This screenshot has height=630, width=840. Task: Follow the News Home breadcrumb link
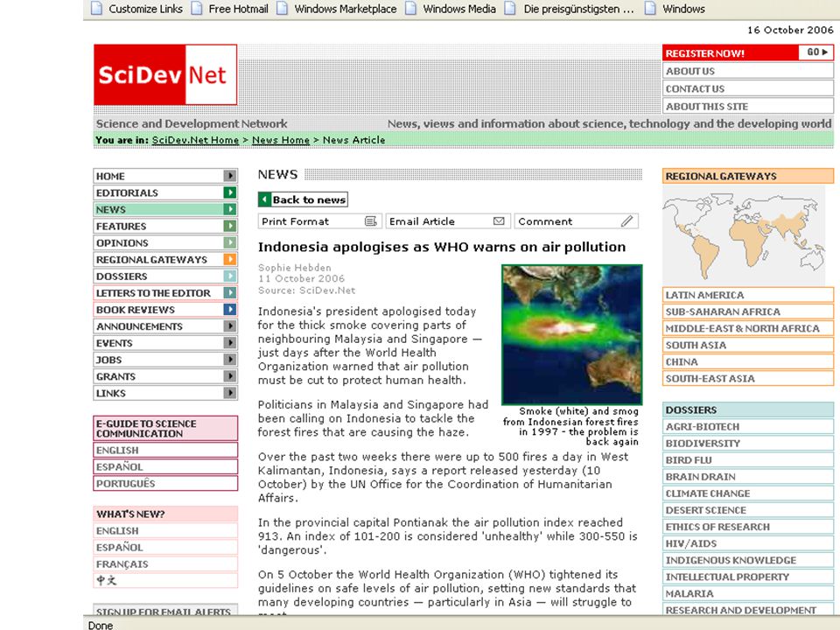pyautogui.click(x=281, y=140)
